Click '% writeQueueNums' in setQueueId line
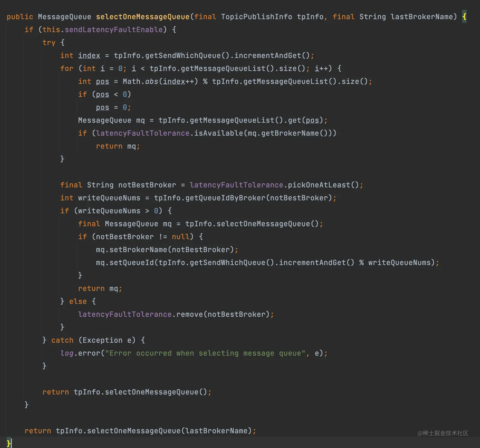480x448 pixels. coord(395,263)
